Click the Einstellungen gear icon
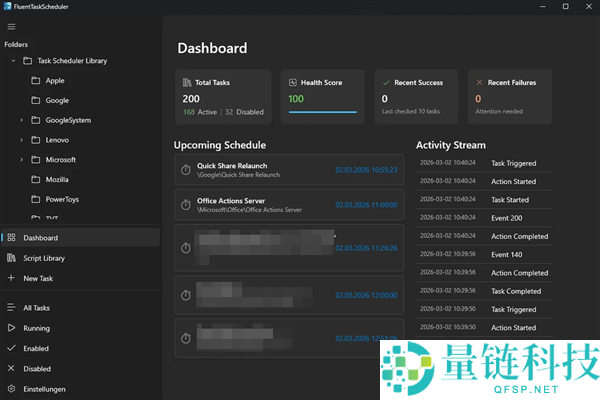This screenshot has height=400, width=600. pos(11,388)
